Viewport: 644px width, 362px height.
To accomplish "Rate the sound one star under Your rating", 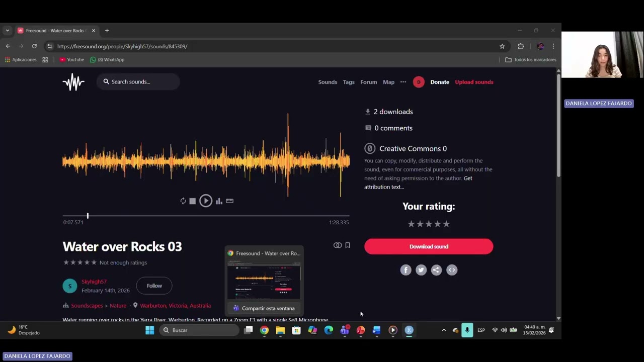I will coord(411,224).
